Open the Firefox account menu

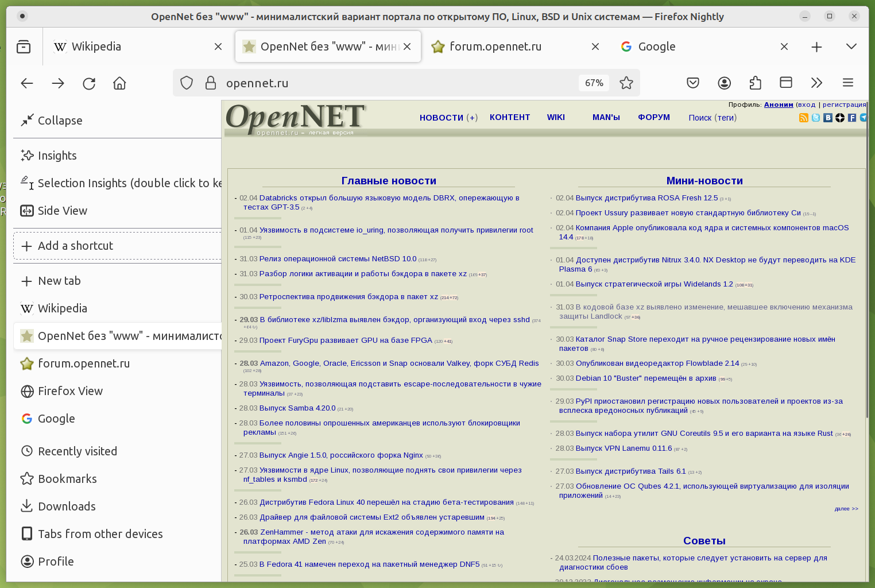pyautogui.click(x=725, y=83)
